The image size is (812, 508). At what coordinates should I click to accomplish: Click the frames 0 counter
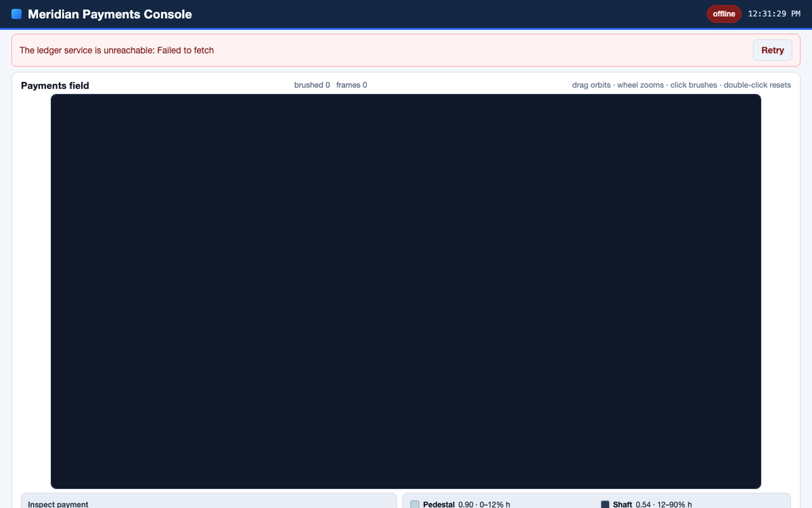[352, 85]
